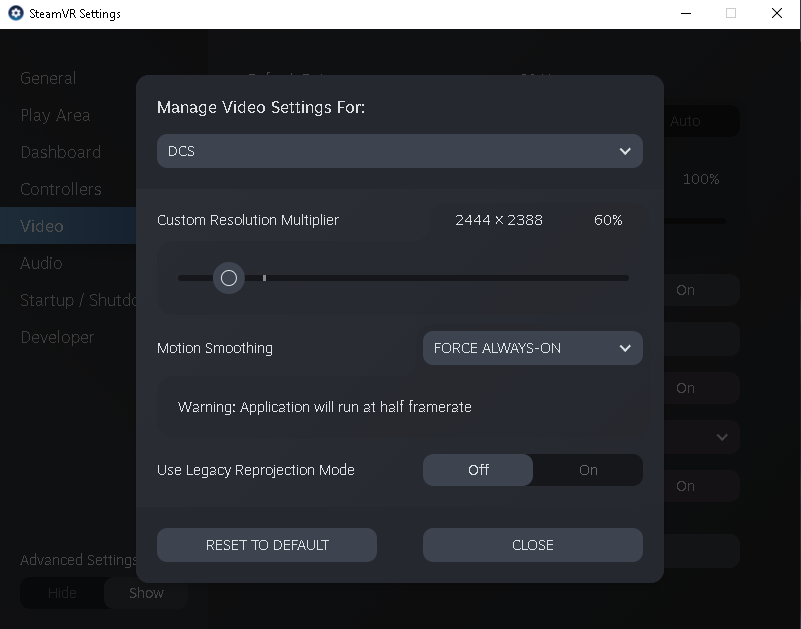Viewport: 801px width, 629px height.
Task: Open the Controllers settings tab
Action: (x=61, y=190)
